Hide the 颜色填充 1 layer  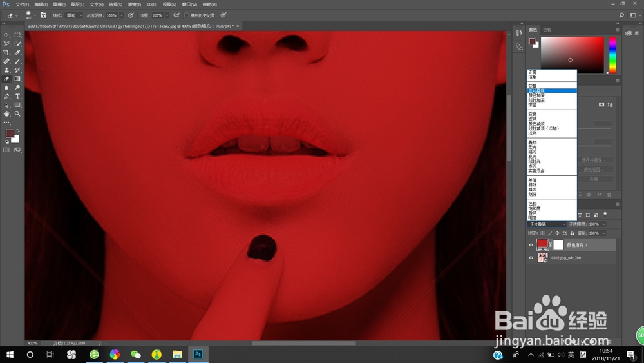point(531,245)
